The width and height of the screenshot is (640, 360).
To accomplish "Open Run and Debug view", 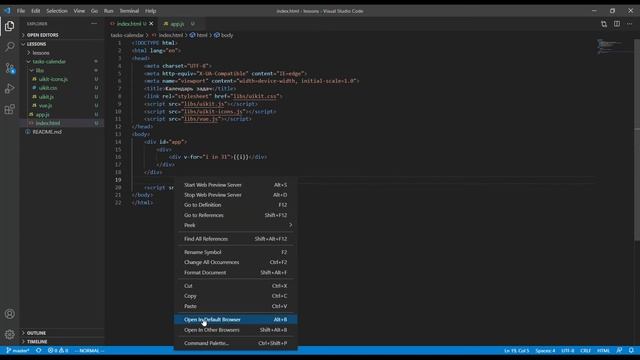I will [9, 89].
